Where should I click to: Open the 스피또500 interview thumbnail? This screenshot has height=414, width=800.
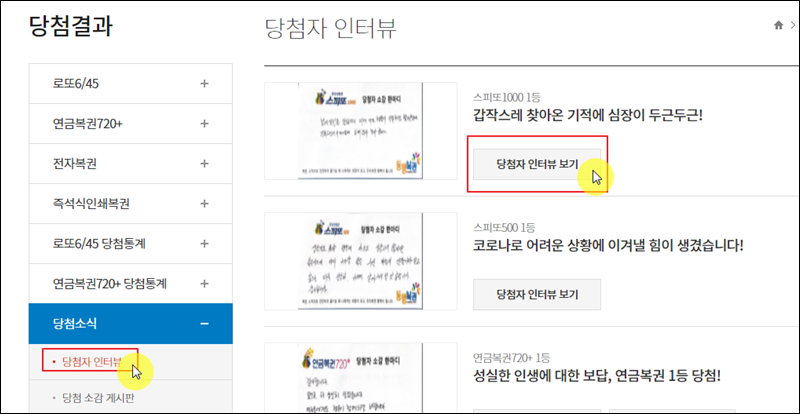coord(361,261)
